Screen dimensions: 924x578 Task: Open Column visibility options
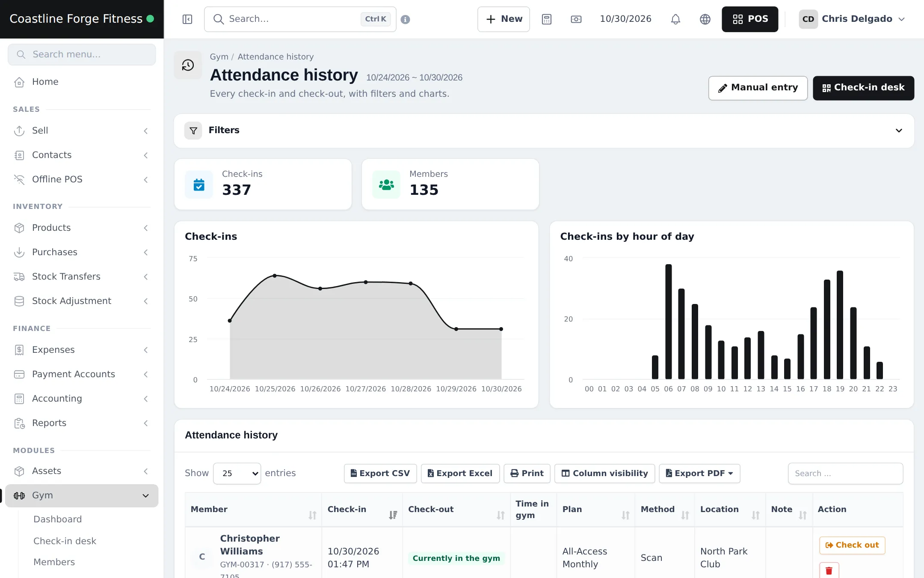[604, 474]
